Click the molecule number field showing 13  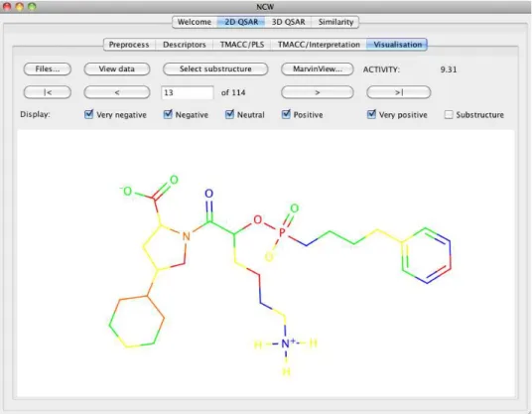point(188,92)
